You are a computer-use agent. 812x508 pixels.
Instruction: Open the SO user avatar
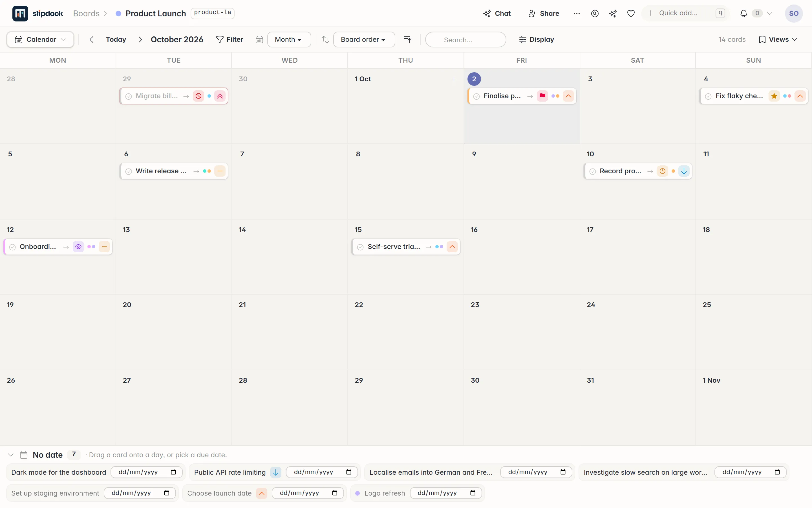pos(794,14)
